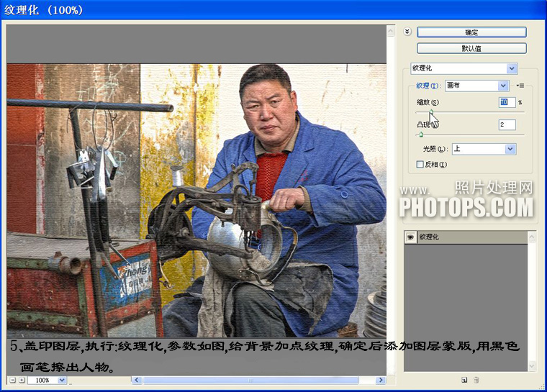The image size is (547, 392).
Task: Open the load texture flyout menu icon
Action: (520, 86)
